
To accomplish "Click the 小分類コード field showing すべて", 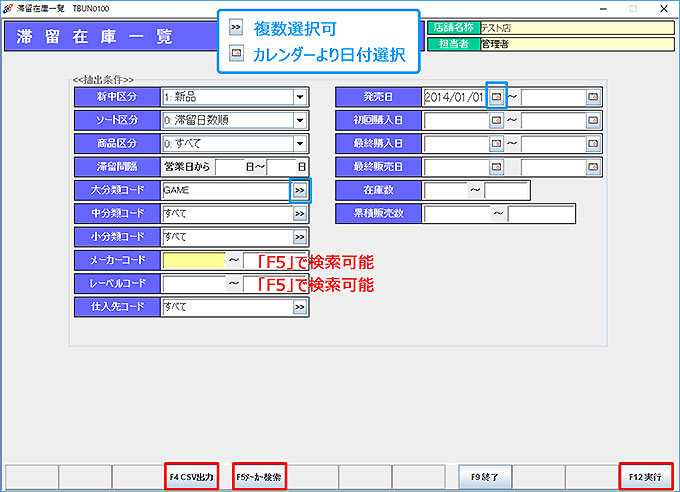I will pyautogui.click(x=227, y=237).
